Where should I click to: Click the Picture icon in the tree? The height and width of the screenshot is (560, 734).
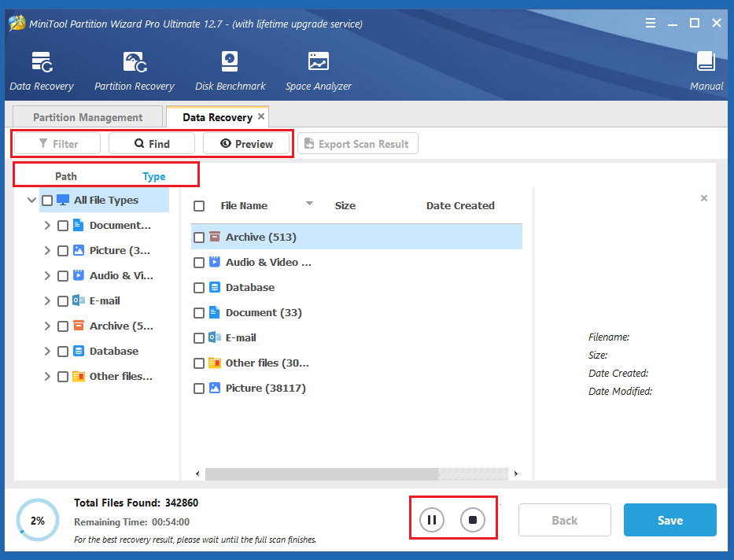[x=79, y=250]
